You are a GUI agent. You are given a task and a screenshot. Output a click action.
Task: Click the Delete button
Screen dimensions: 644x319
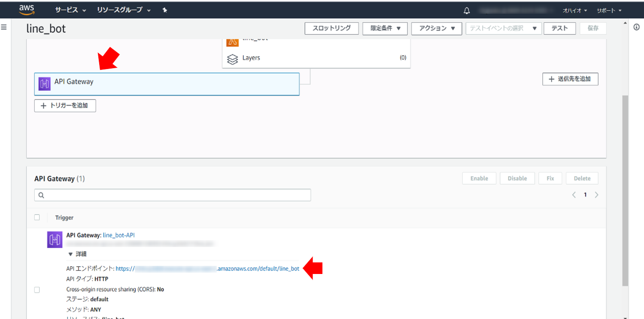pyautogui.click(x=582, y=178)
